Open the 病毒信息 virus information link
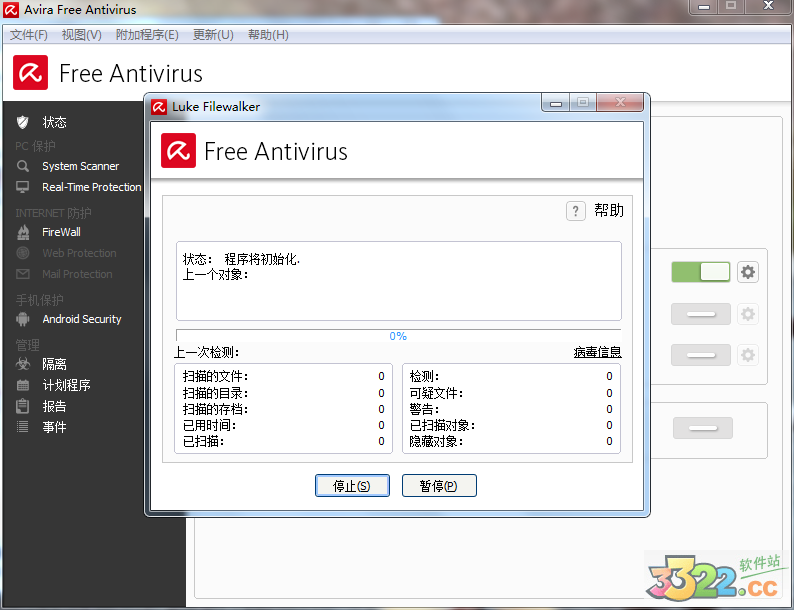794x610 pixels. (598, 352)
